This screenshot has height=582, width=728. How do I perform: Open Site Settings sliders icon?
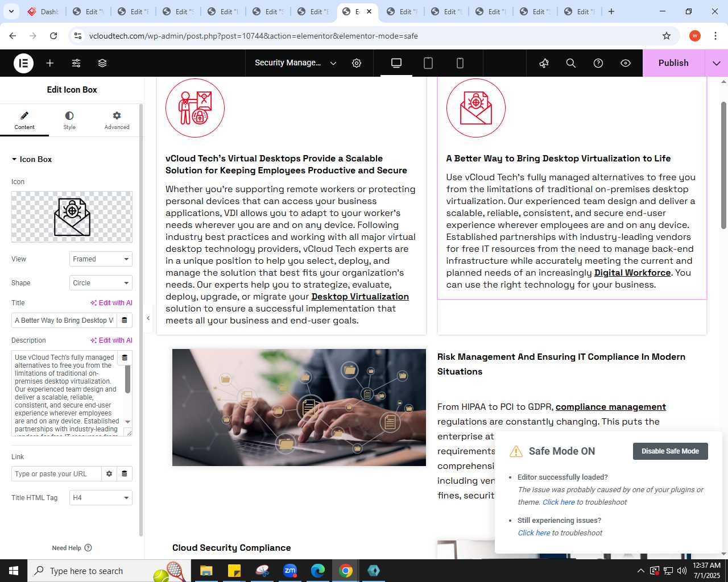(76, 63)
